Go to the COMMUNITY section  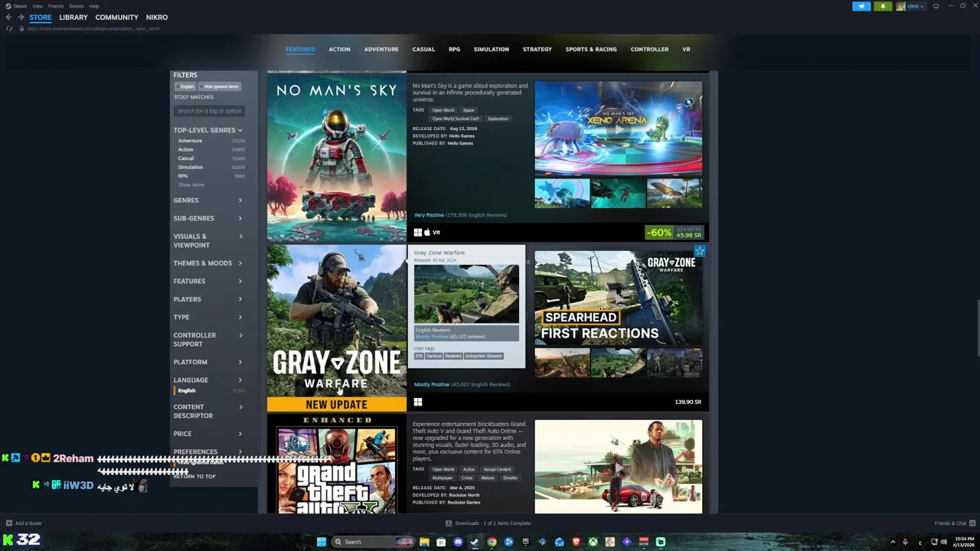coord(117,17)
